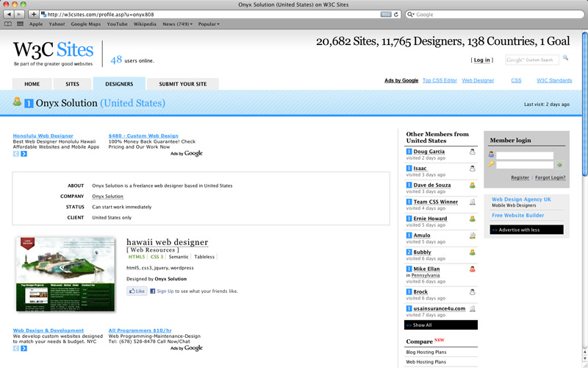Click Dave de Souza's member avatar icon
588x368 pixels.
[473, 185]
